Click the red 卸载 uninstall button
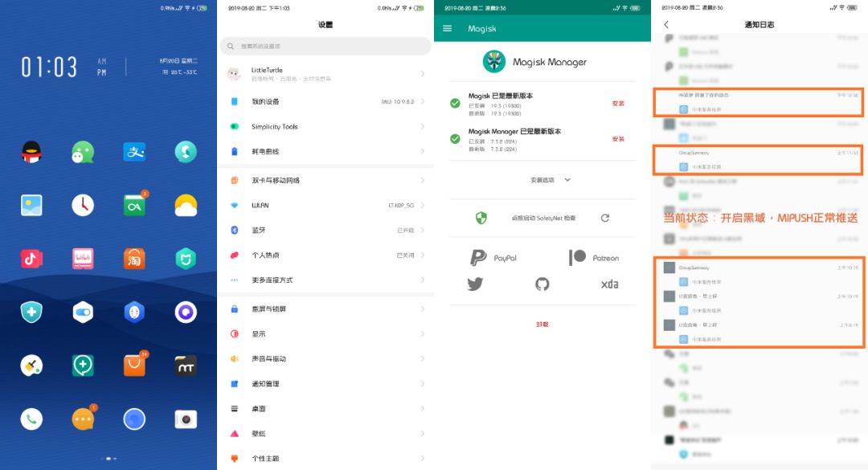The width and height of the screenshot is (868, 470). coord(542,325)
